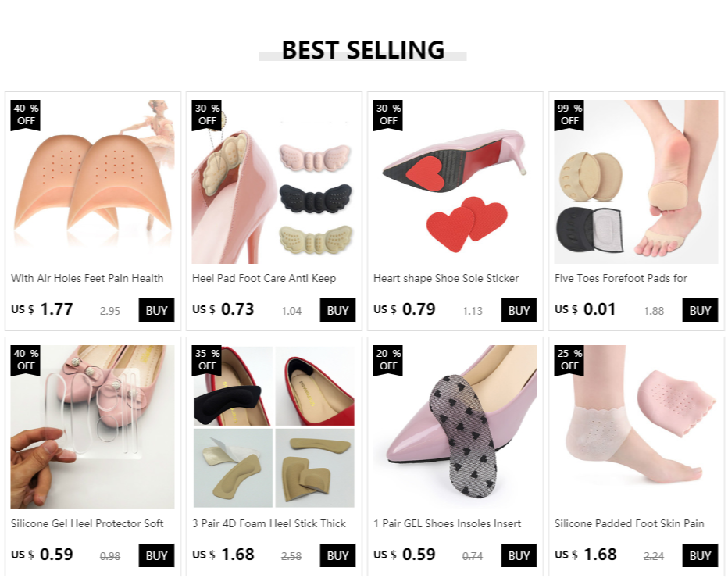Open the transparent gel heel protector image
Viewport: 728px width, 585px height.
(93, 427)
